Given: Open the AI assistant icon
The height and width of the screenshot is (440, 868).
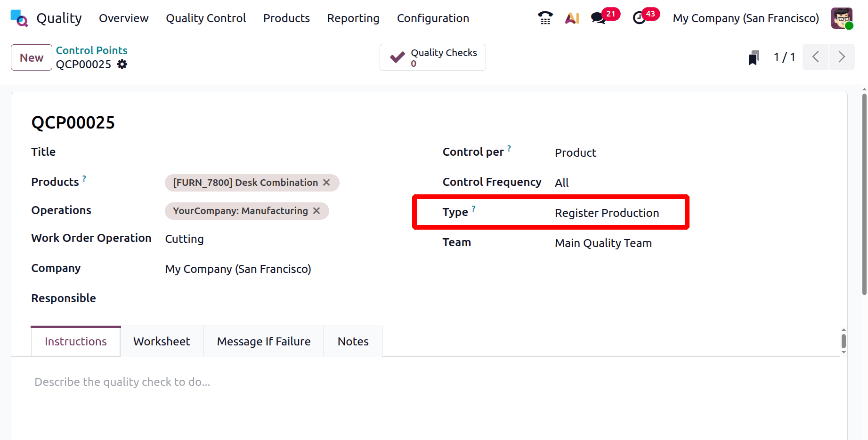Looking at the screenshot, I should click(x=572, y=18).
